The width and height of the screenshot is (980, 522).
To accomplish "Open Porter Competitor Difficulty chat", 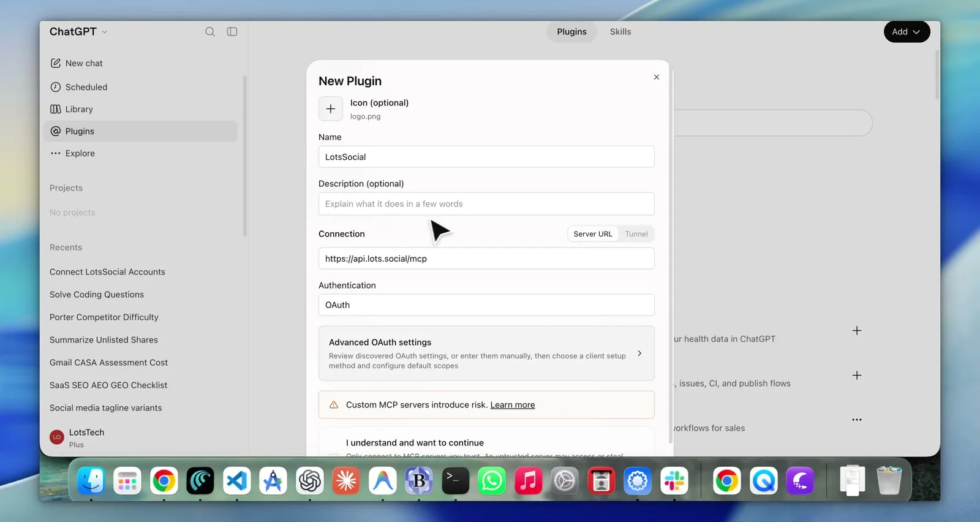I will 104,317.
